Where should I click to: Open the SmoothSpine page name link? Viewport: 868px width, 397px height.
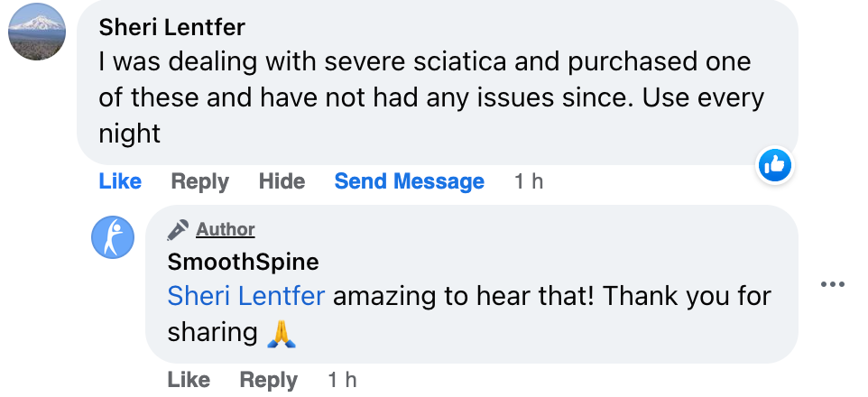[x=243, y=263]
